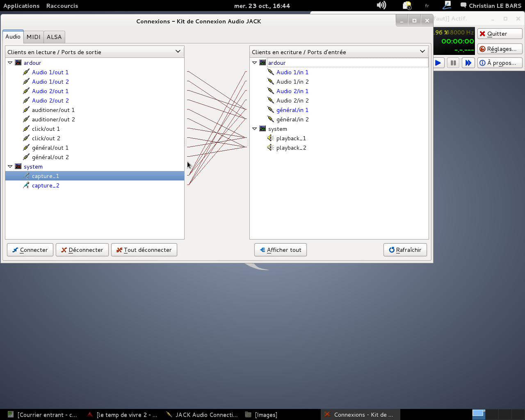Fast-forward the JACK transport
Viewport: 525px width, 420px height.
tap(468, 63)
